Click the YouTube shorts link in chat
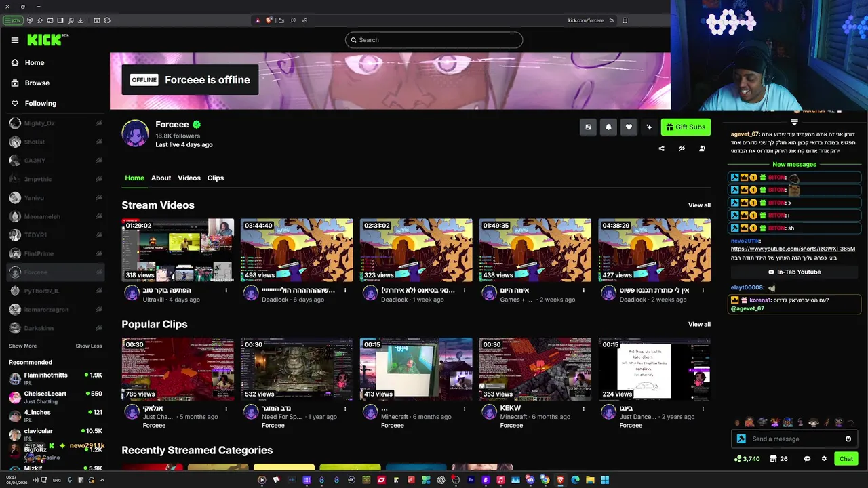The height and width of the screenshot is (488, 868). pos(793,249)
